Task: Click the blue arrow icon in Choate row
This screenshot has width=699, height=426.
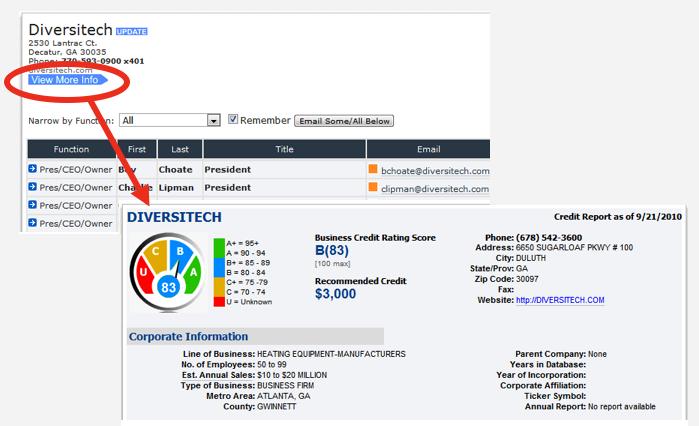Action: [x=33, y=168]
